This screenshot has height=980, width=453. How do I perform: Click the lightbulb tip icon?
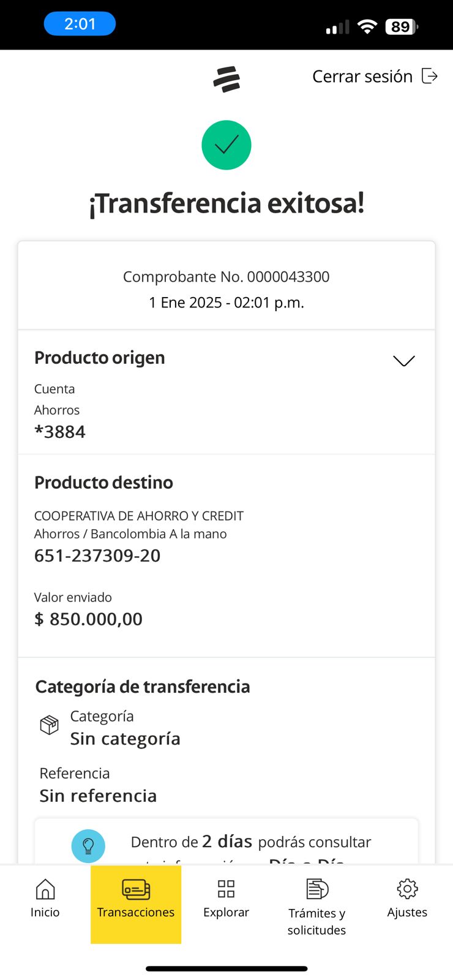[x=88, y=846]
